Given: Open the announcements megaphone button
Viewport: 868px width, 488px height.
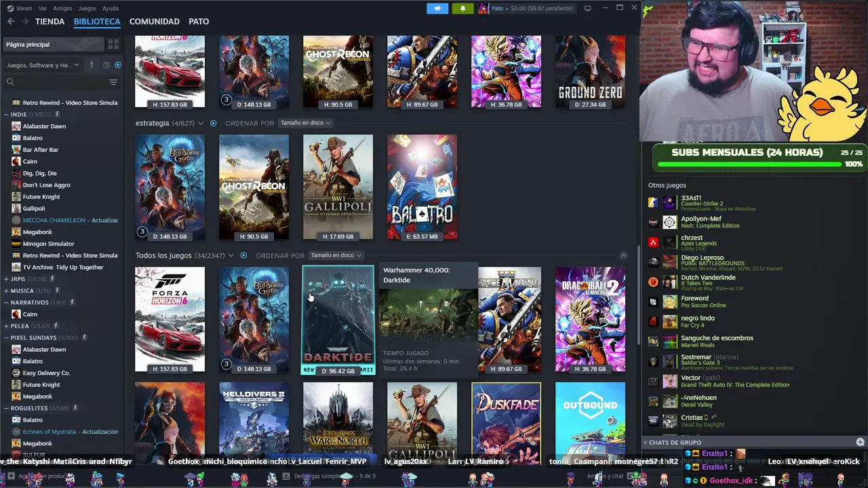Looking at the screenshot, I should click(437, 8).
